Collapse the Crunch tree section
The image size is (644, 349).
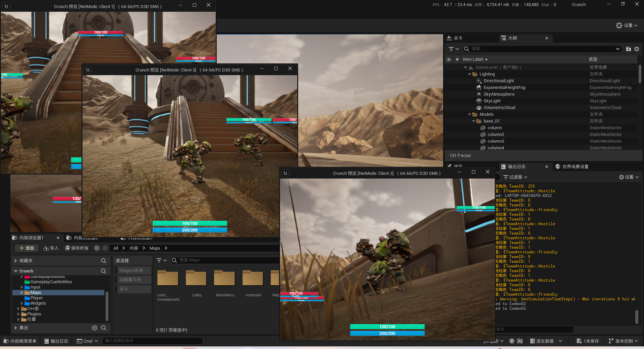pyautogui.click(x=16, y=271)
